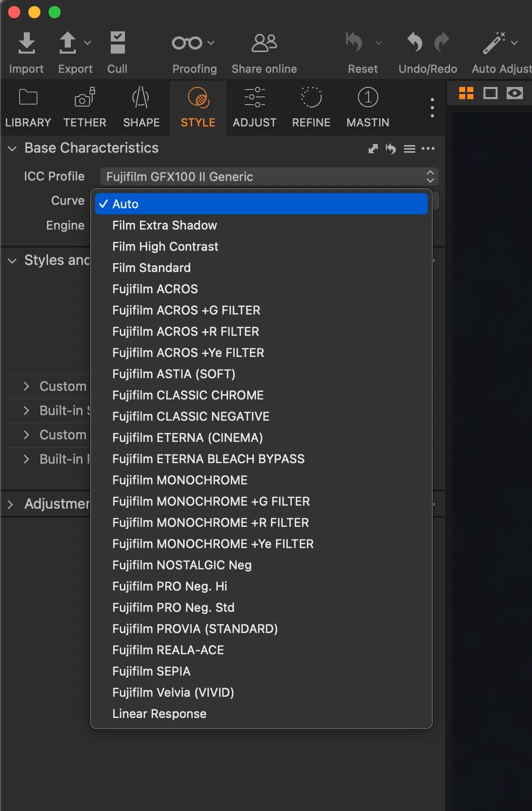Click the Proofing glasses icon
This screenshot has height=811, width=532.
pos(187,43)
